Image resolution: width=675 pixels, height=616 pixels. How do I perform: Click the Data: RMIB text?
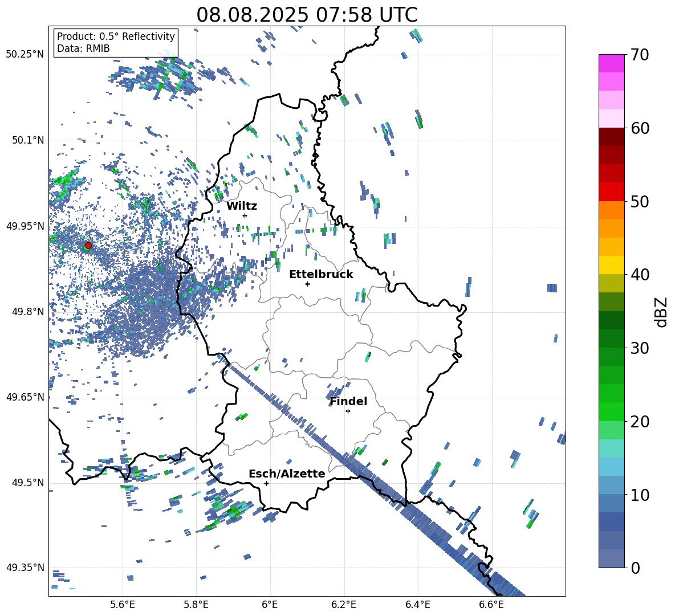pyautogui.click(x=83, y=48)
